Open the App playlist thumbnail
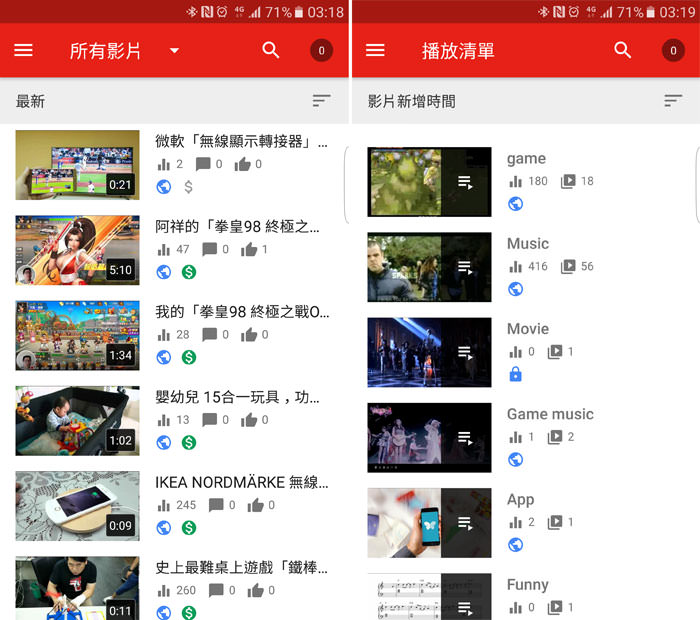 coord(429,522)
